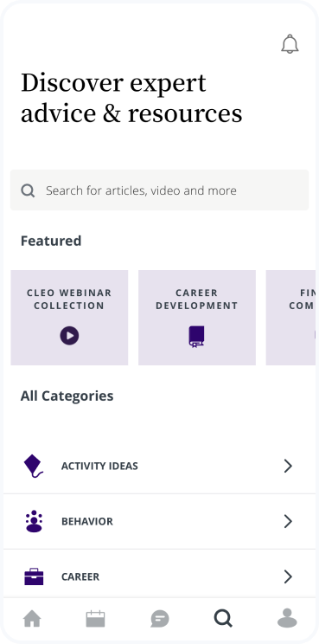Select the search tab in bottom navigation
The width and height of the screenshot is (319, 644).
(223, 619)
